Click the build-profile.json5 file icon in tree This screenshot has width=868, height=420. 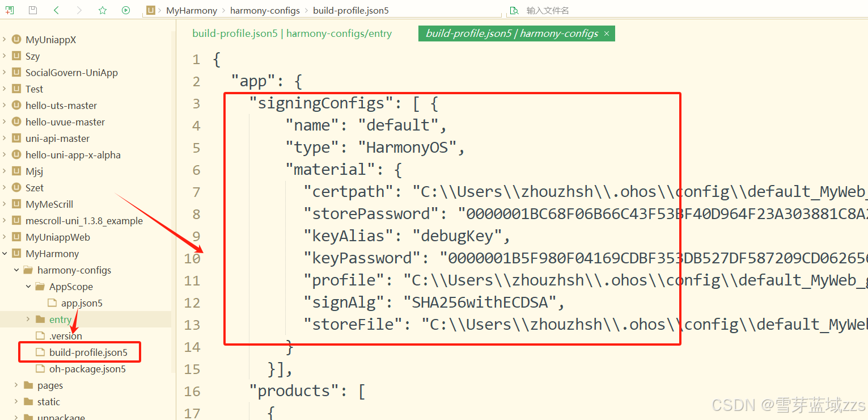click(x=40, y=352)
